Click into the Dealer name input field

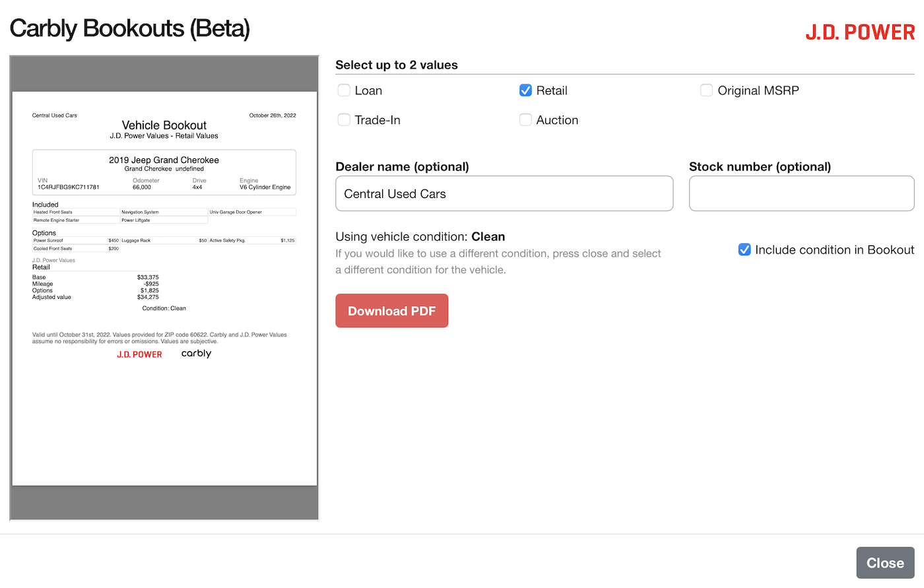[x=504, y=193]
